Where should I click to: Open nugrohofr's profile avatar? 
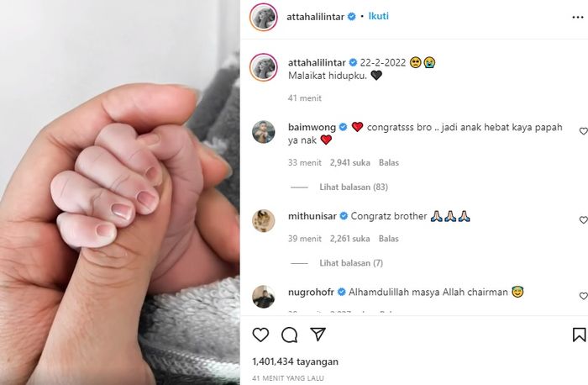coord(263,297)
